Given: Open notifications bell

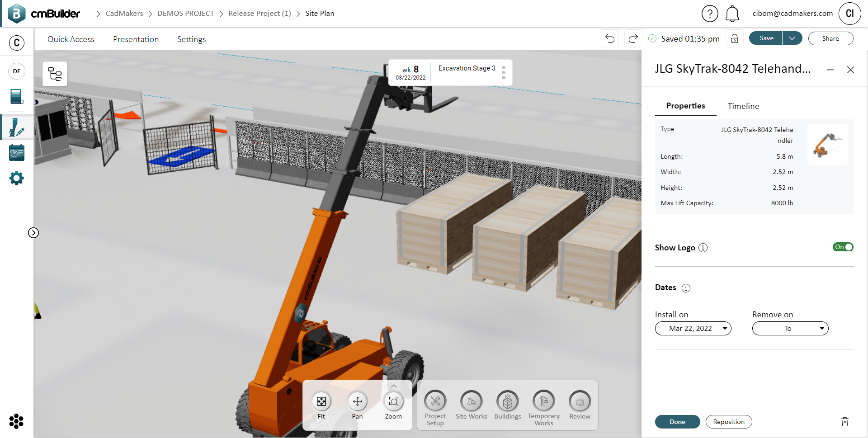Looking at the screenshot, I should pos(732,14).
